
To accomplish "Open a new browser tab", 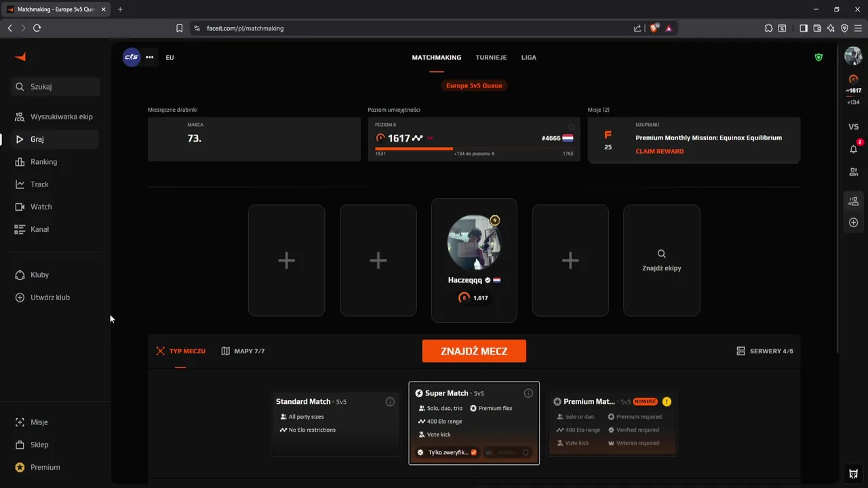I will (x=120, y=9).
